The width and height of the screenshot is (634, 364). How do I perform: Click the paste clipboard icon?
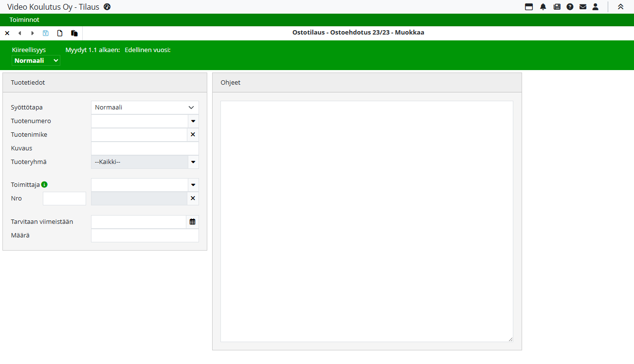click(x=74, y=33)
